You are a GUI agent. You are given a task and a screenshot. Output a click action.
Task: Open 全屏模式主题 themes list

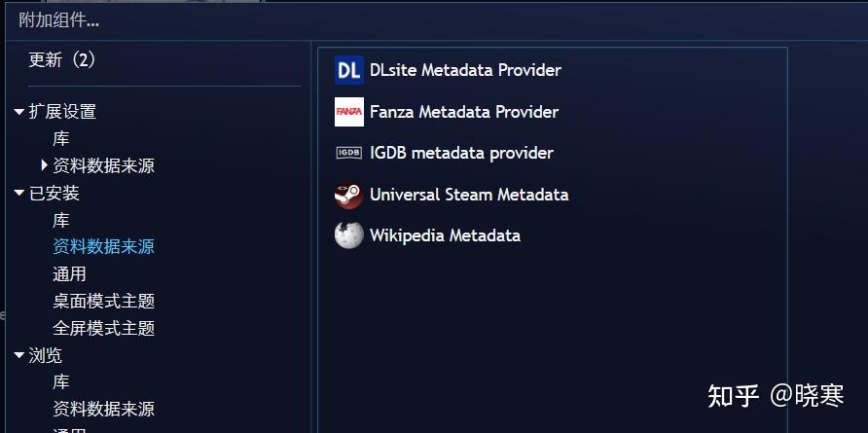(x=103, y=328)
